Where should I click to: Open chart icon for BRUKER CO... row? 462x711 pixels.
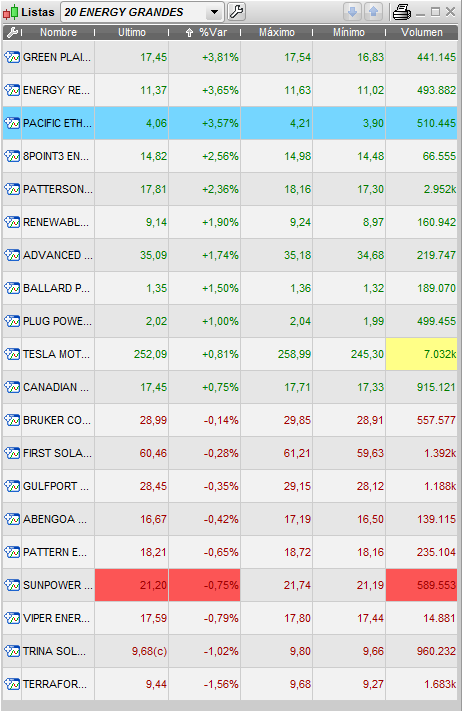tap(12, 420)
